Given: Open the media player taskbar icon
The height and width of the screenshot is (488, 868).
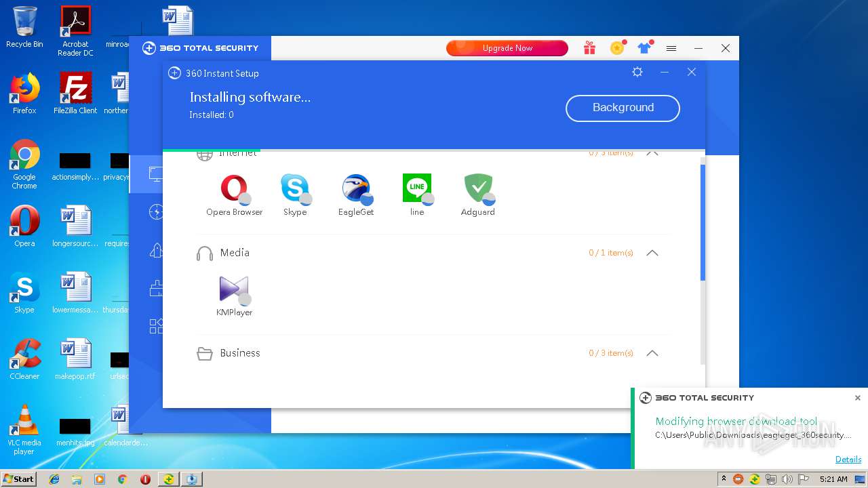Looking at the screenshot, I should [100, 479].
